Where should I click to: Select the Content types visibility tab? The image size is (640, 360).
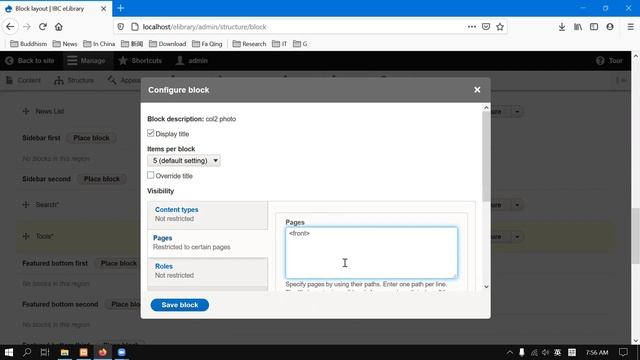coord(207,214)
